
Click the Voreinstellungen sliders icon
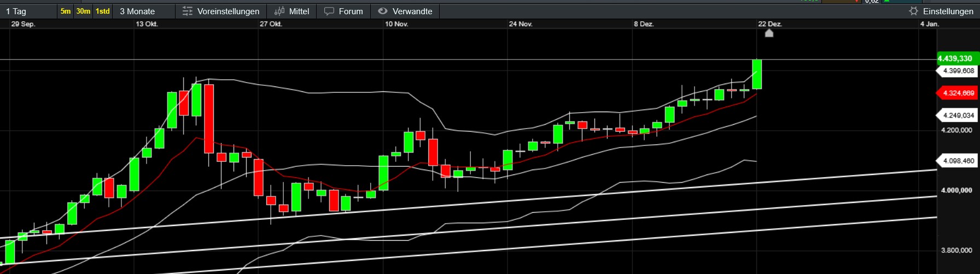188,11
